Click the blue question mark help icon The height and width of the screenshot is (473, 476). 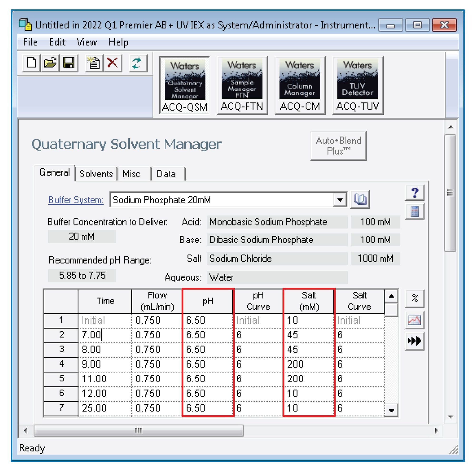click(415, 192)
